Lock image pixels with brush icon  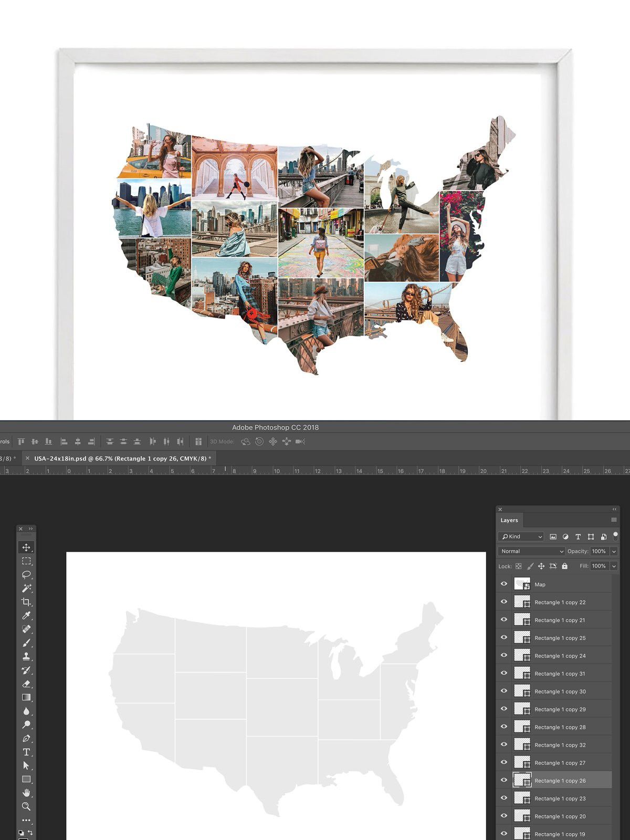pos(530,566)
